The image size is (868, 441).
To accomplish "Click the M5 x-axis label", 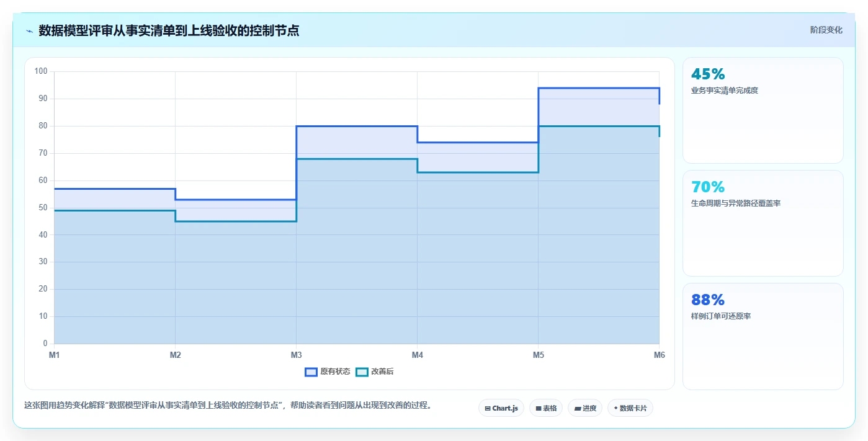I will tap(538, 355).
